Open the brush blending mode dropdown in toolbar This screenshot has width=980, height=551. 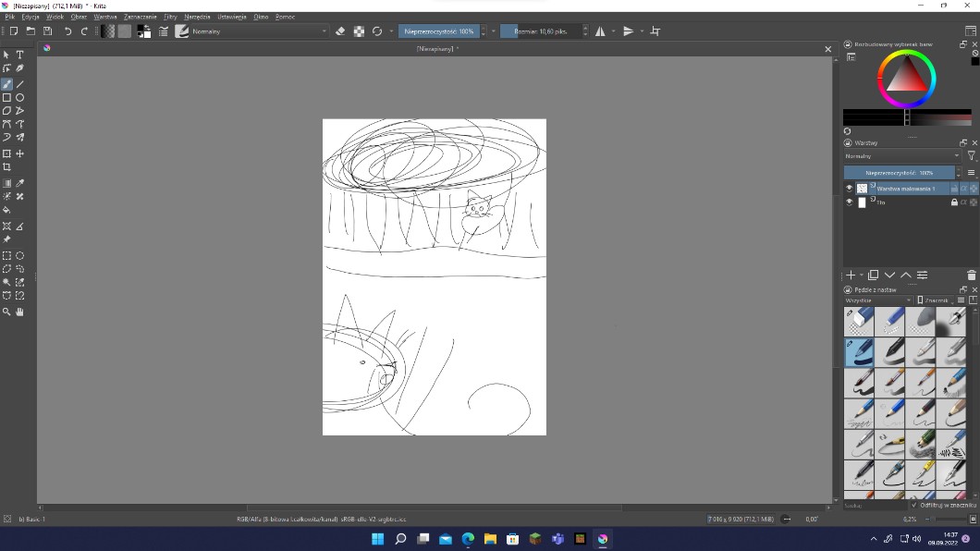[x=259, y=31]
